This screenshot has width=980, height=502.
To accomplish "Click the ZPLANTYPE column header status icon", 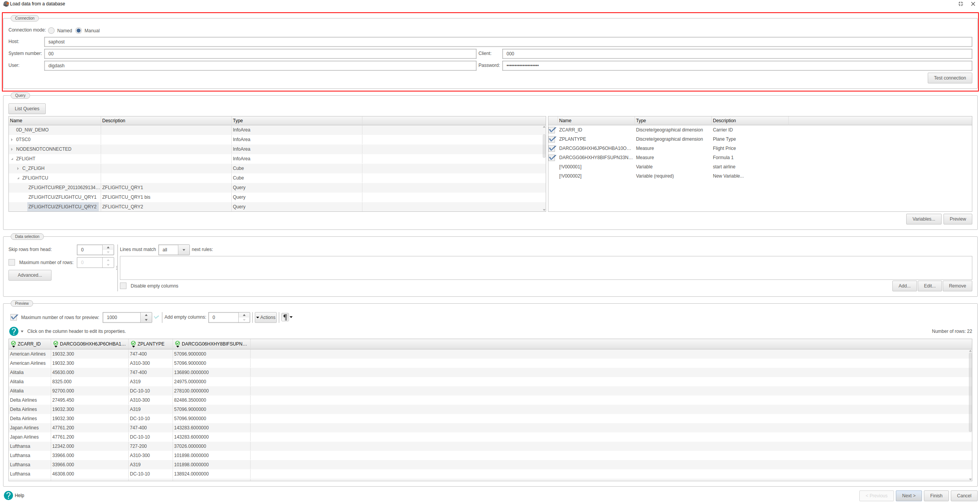I will [x=133, y=344].
